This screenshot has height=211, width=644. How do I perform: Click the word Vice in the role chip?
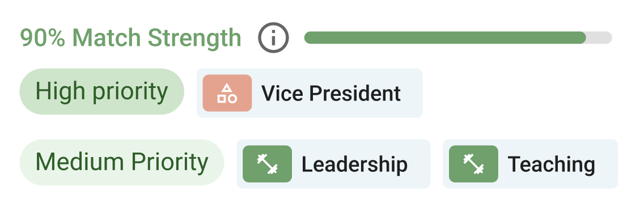[282, 94]
